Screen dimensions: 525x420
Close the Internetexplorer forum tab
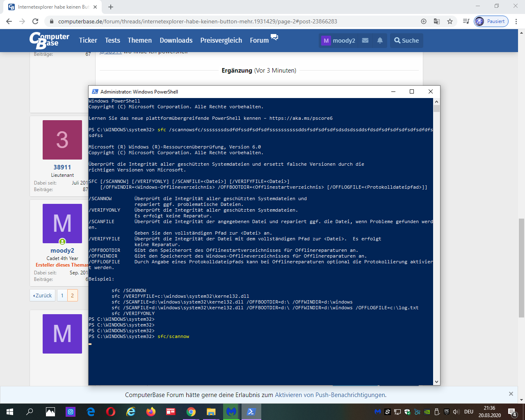95,7
